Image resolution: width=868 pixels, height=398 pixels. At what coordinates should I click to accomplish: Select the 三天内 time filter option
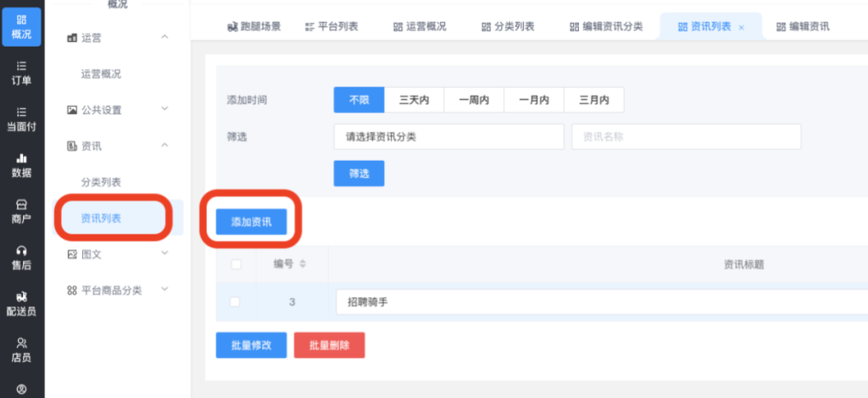(x=414, y=100)
